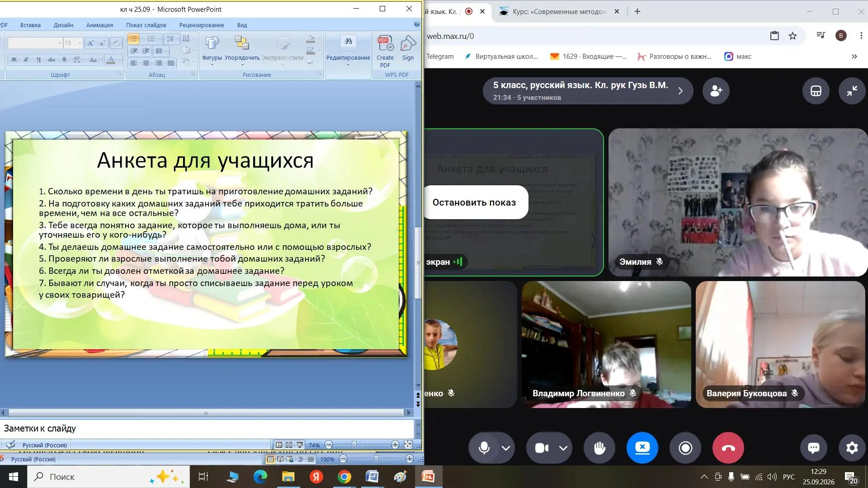
Task: Click the add participant icon
Action: pyautogui.click(x=716, y=91)
